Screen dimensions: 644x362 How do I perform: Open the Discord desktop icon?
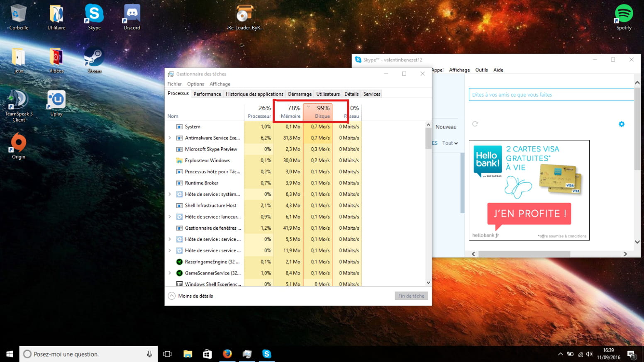tap(132, 17)
